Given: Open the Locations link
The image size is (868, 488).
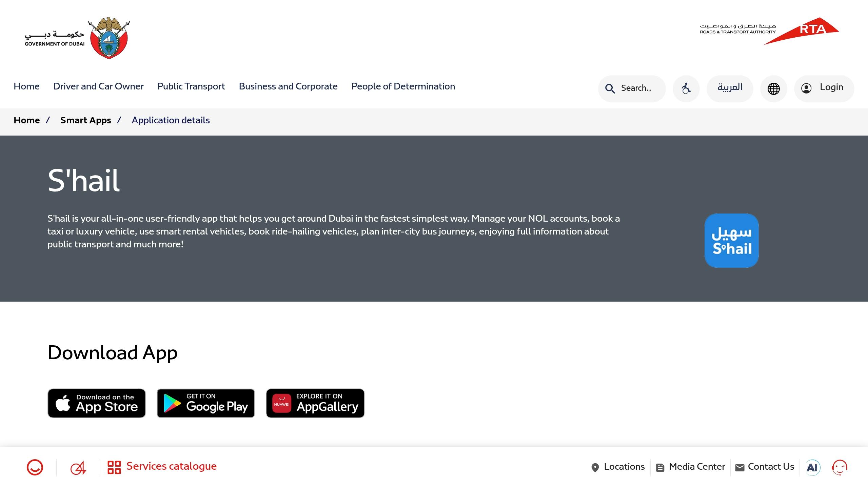Looking at the screenshot, I should coord(624,467).
